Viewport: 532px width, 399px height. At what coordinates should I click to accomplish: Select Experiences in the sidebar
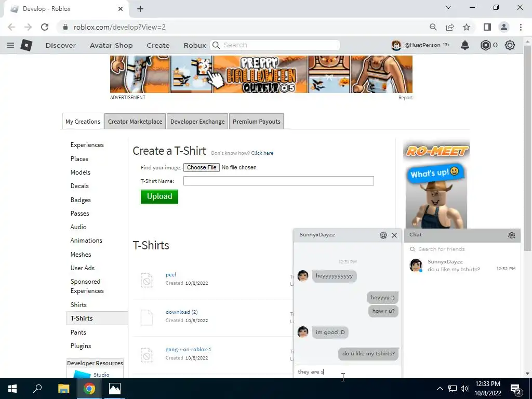(x=87, y=145)
